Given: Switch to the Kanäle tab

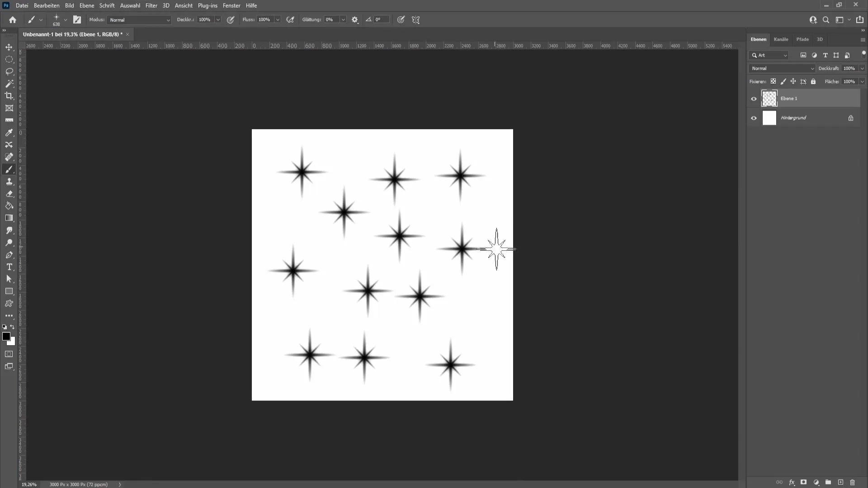Looking at the screenshot, I should click(x=781, y=39).
